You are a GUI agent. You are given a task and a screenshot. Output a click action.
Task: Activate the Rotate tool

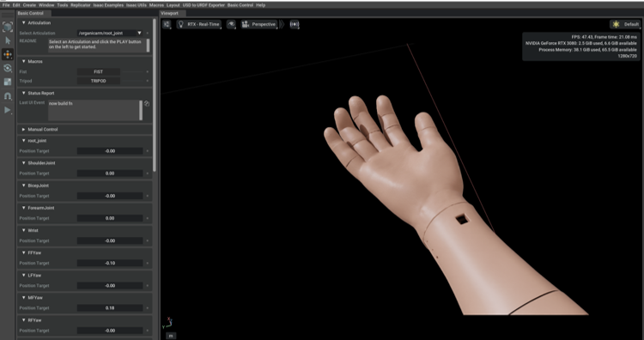click(x=8, y=68)
